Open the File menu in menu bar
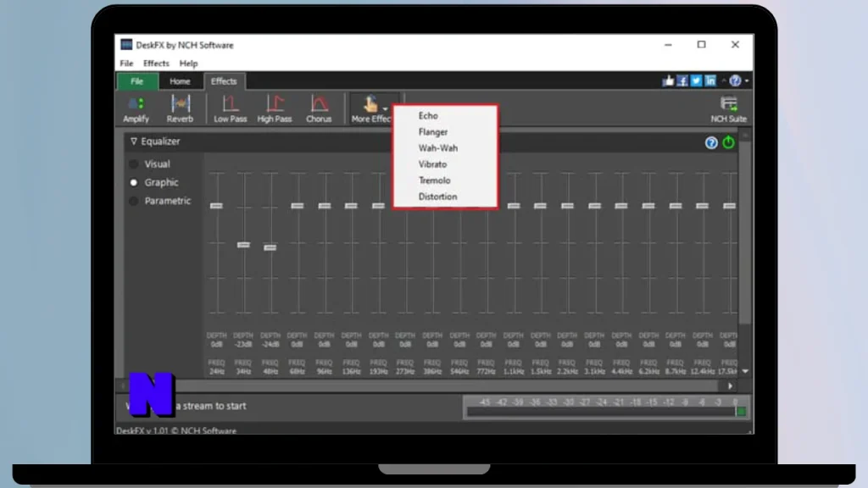This screenshot has width=868, height=488. pos(126,63)
